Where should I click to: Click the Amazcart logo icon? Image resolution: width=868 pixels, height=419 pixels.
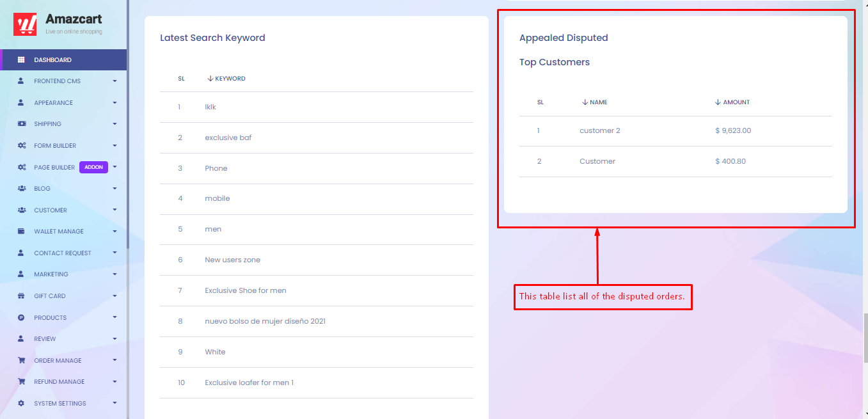click(x=25, y=24)
